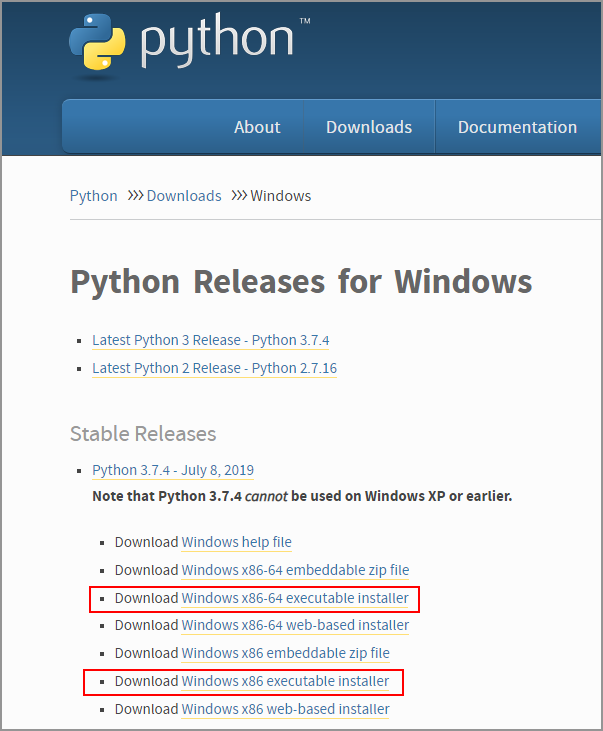Open the Python 3.7.4 - July 8, 2019 release
This screenshot has height=731, width=603.
pos(173,470)
